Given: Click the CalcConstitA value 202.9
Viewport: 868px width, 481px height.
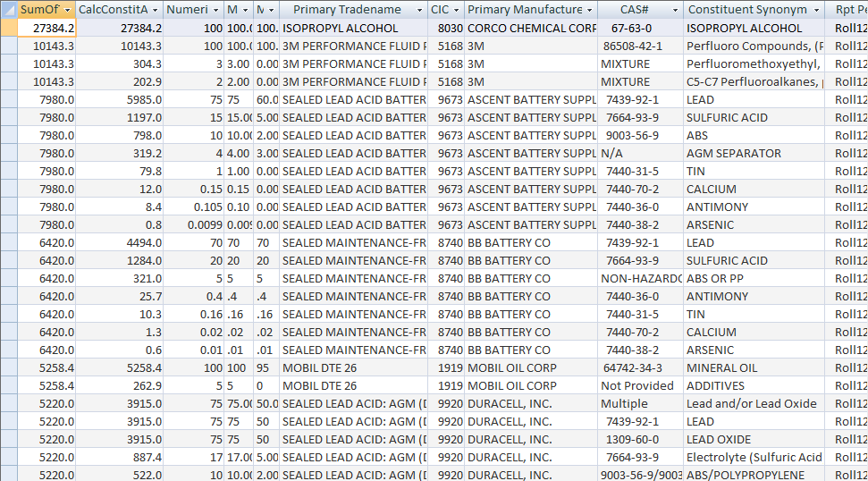Looking at the screenshot, I should pyautogui.click(x=120, y=82).
